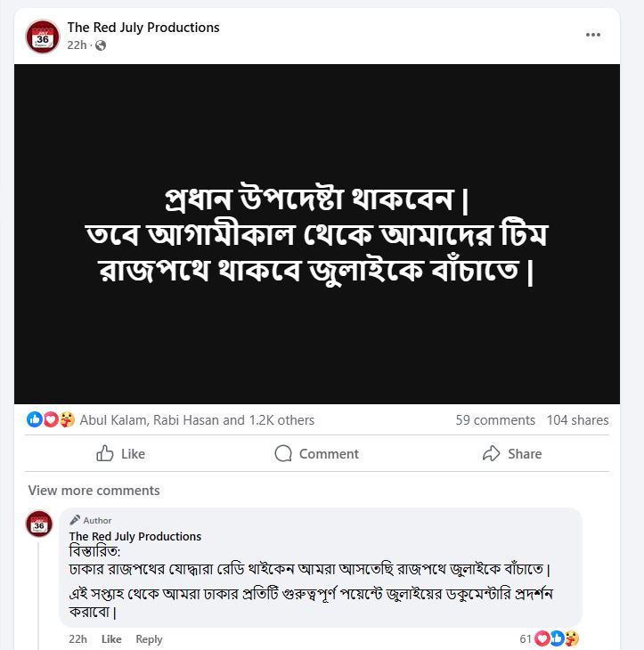Click the speech bubble Comment icon
Screen dimensions: 644x650
point(283,453)
